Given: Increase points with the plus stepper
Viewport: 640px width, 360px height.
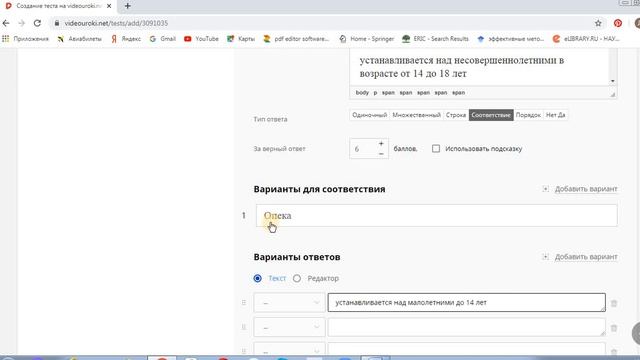Looking at the screenshot, I should pos(381,144).
